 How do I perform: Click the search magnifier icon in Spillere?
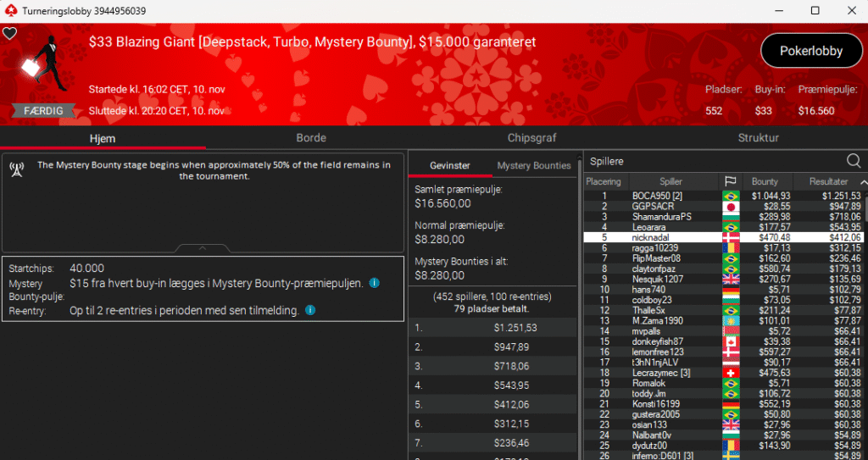click(x=854, y=161)
